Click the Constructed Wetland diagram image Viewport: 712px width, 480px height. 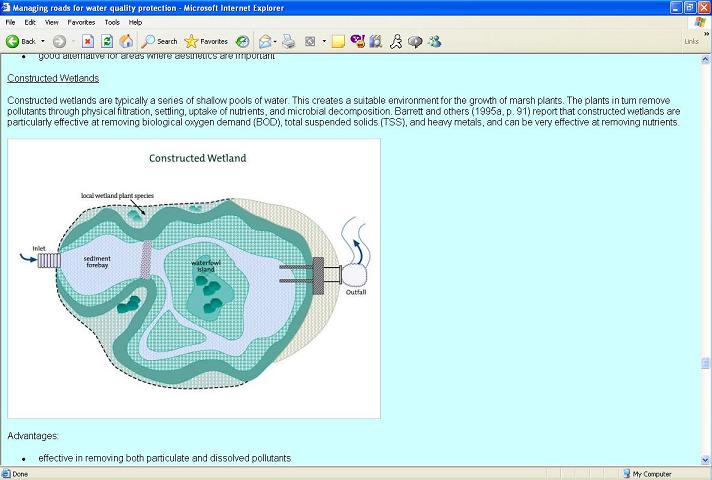[x=194, y=278]
